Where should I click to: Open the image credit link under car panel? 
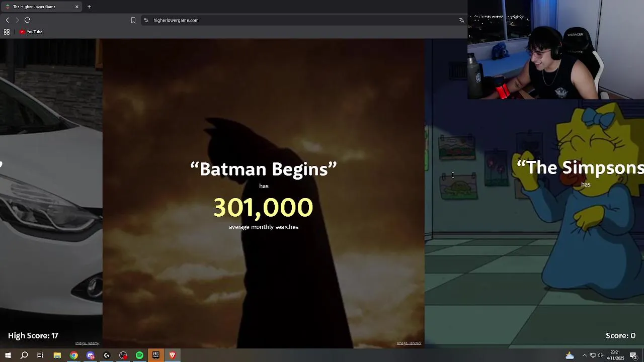tap(87, 343)
